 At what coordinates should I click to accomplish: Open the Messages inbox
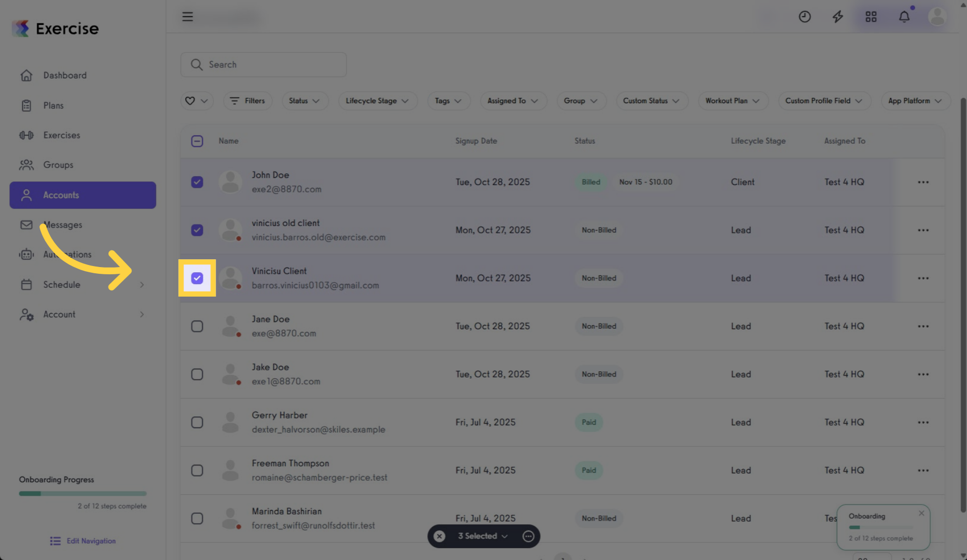(x=63, y=225)
